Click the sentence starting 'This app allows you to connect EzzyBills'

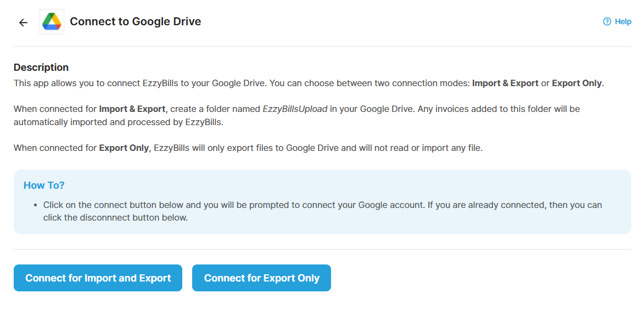[x=309, y=83]
